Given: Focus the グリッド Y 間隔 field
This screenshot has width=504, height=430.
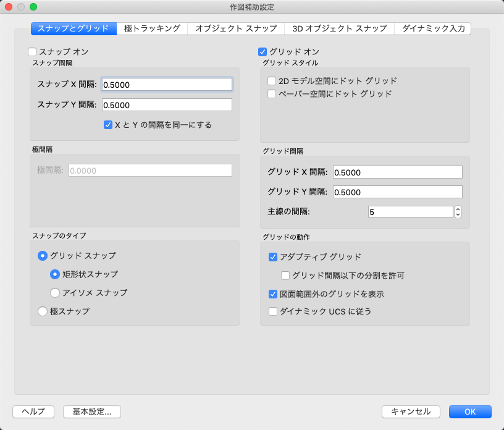Looking at the screenshot, I should (x=397, y=192).
